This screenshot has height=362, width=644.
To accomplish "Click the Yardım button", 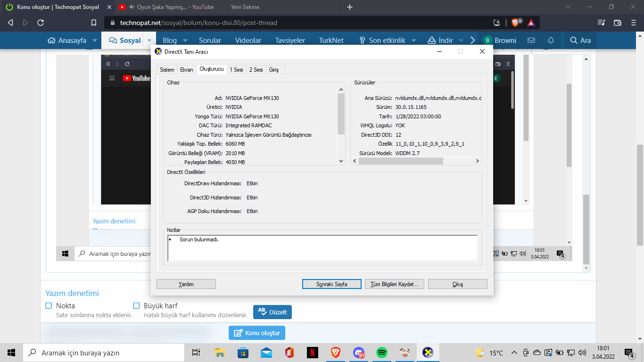I will [186, 284].
